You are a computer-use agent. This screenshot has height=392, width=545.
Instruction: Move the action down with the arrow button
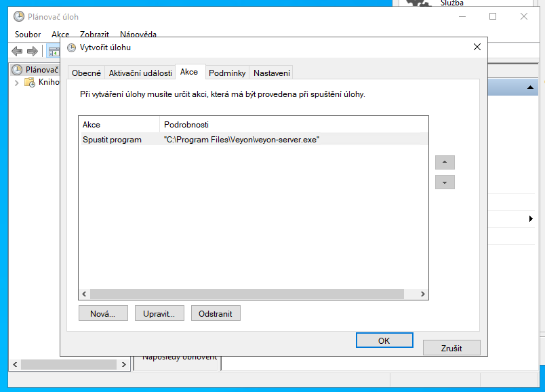pos(445,182)
